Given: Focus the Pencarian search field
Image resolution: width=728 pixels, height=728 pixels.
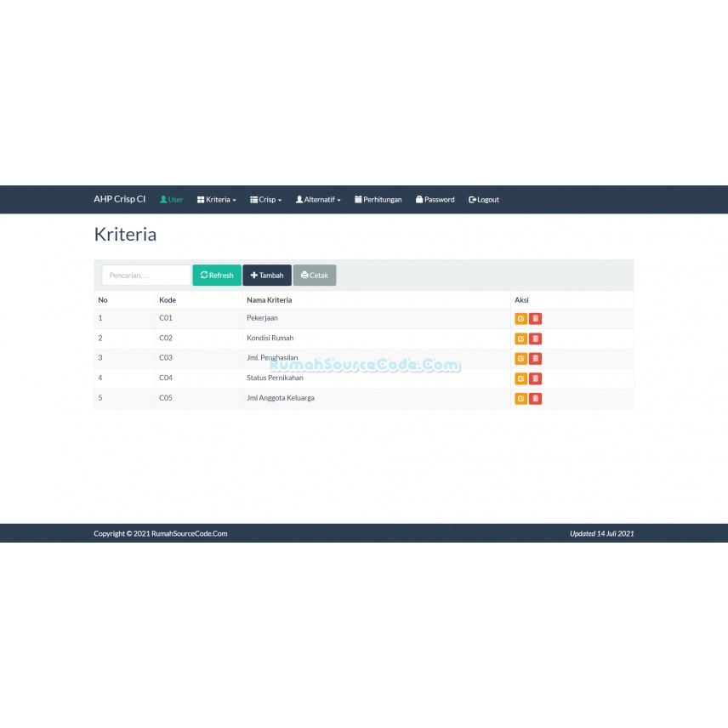Looking at the screenshot, I should point(146,276).
